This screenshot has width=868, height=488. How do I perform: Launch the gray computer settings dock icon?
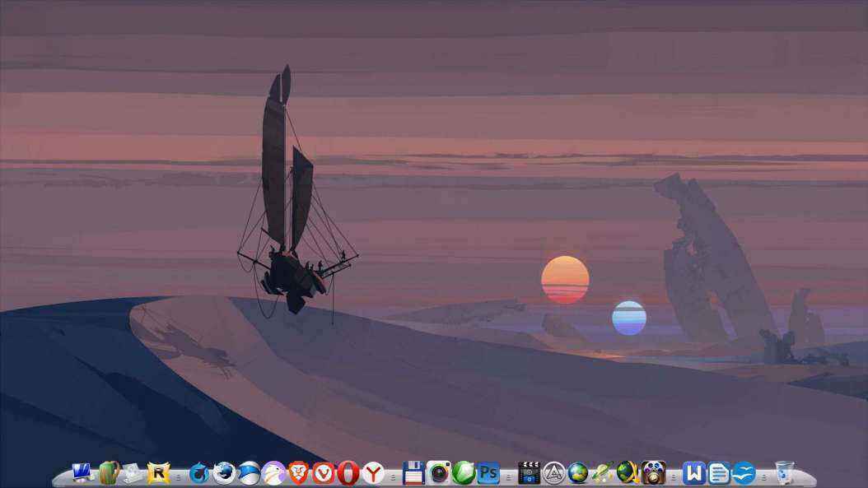(x=133, y=473)
